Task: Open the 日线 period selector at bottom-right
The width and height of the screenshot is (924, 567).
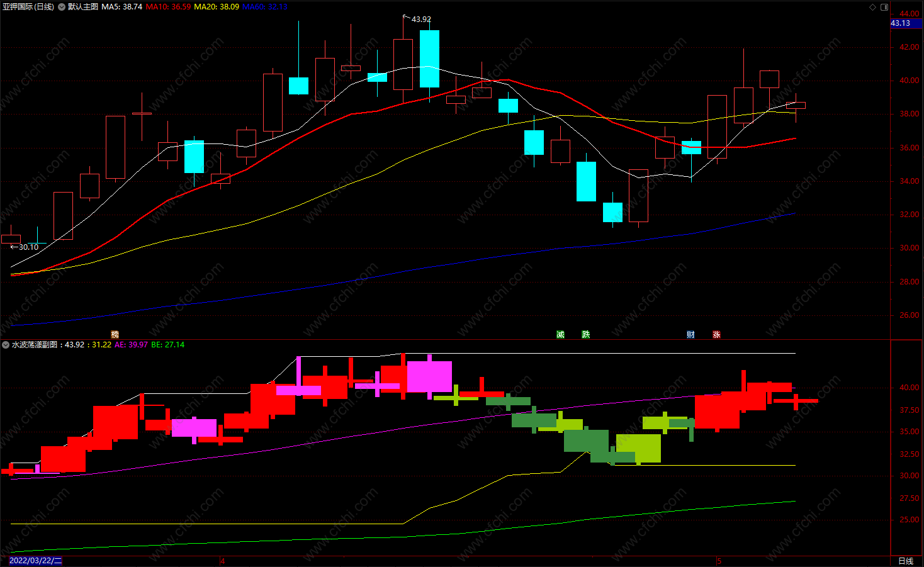Action: (x=906, y=561)
